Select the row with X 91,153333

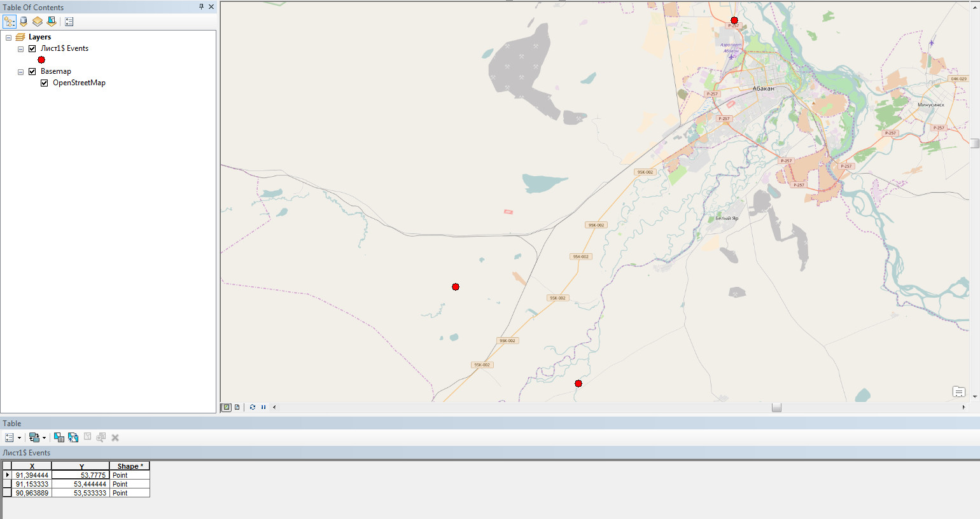(7, 484)
